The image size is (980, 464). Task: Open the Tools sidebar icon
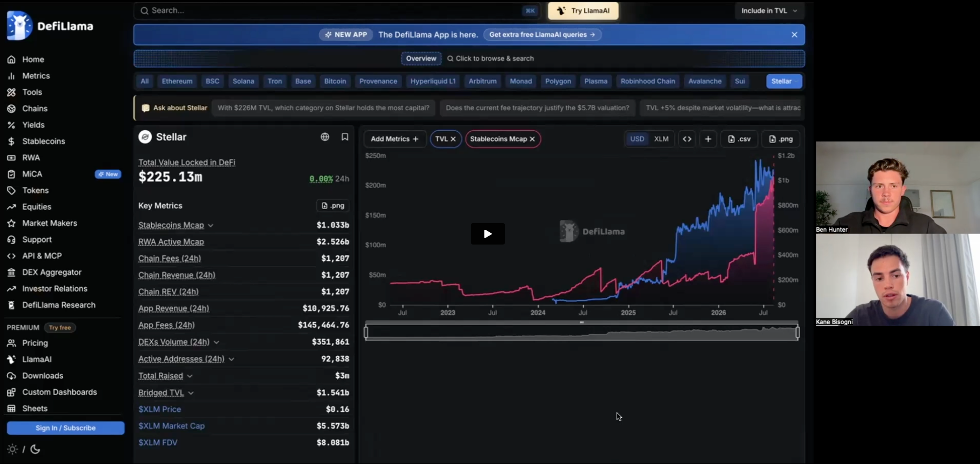11,92
